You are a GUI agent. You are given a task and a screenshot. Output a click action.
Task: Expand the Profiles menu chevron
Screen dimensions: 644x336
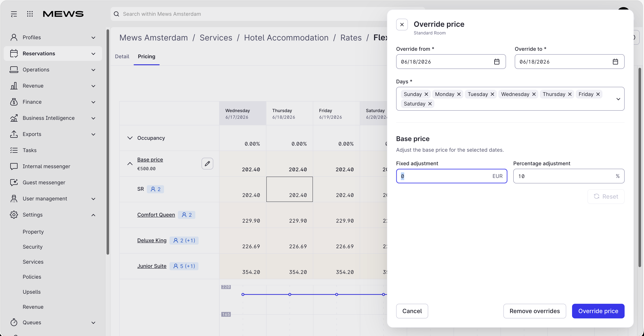(94, 38)
